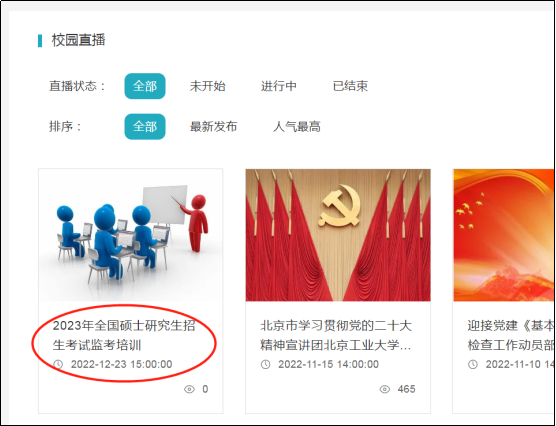Show only 已结束 live streams
The image size is (556, 426).
pyautogui.click(x=350, y=86)
